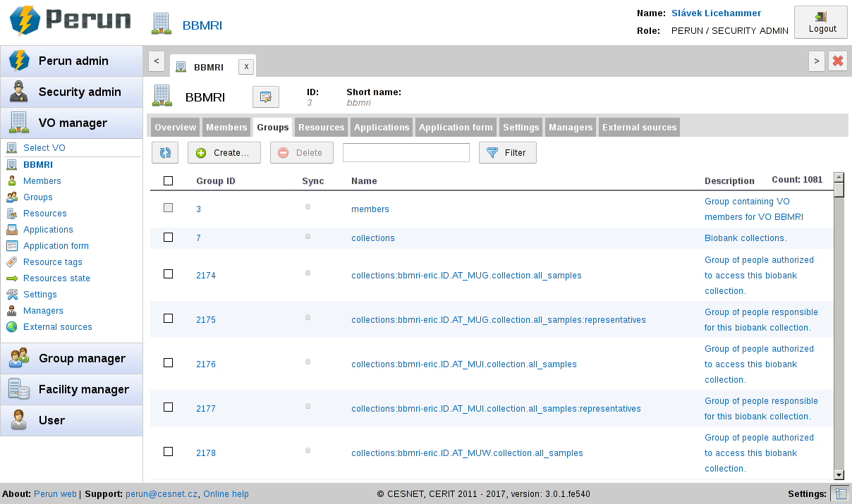The width and height of the screenshot is (852, 504).
Task: Open the Settings tab
Action: tap(521, 128)
